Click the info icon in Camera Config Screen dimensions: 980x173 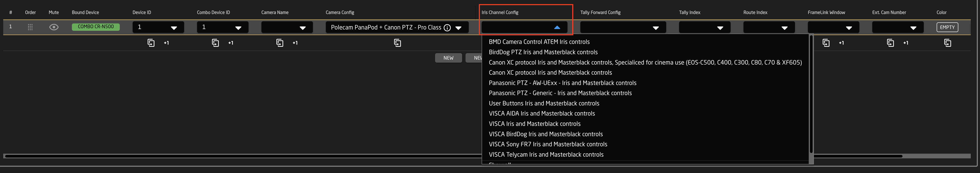pyautogui.click(x=447, y=28)
